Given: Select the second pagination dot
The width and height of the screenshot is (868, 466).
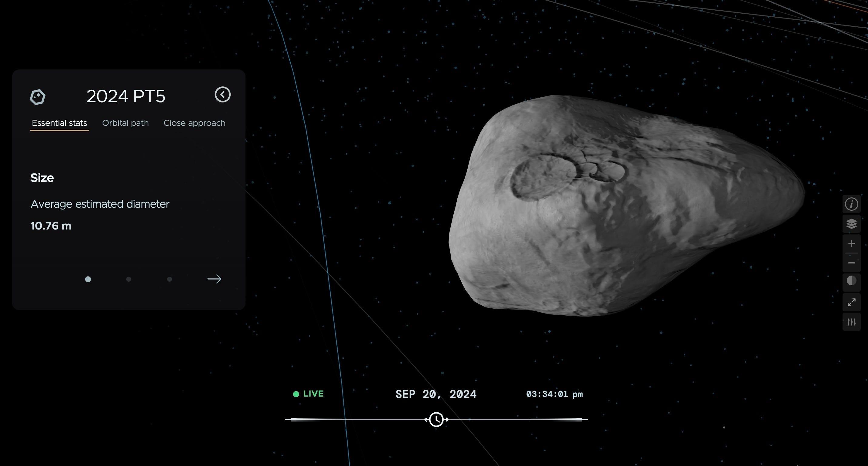Looking at the screenshot, I should coord(129,279).
